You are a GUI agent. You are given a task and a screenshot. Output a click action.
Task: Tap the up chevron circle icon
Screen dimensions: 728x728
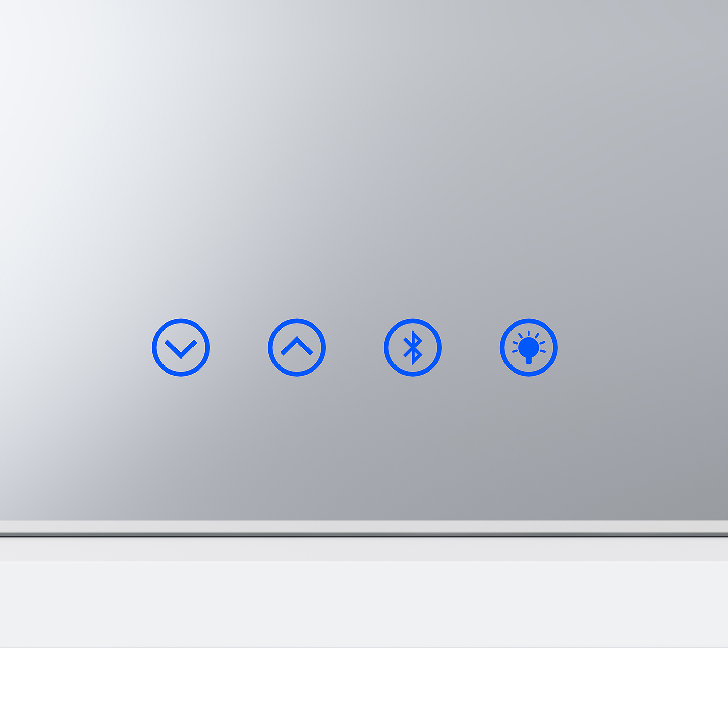[297, 347]
